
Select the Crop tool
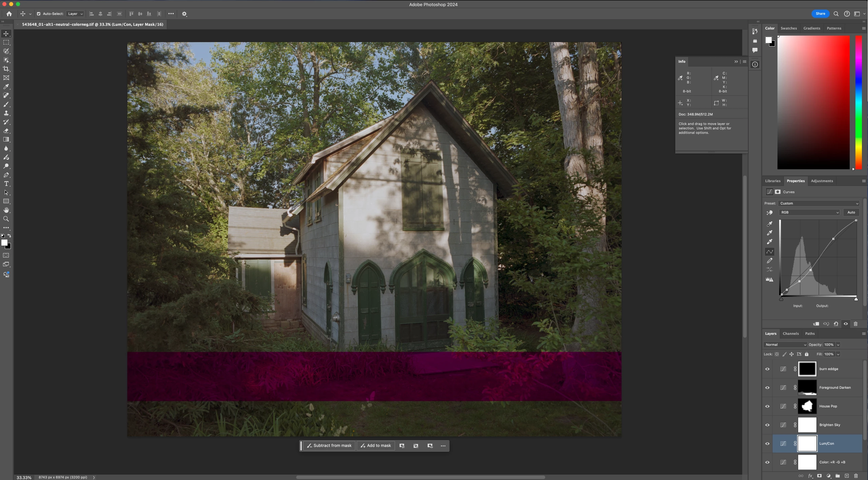[x=6, y=69]
